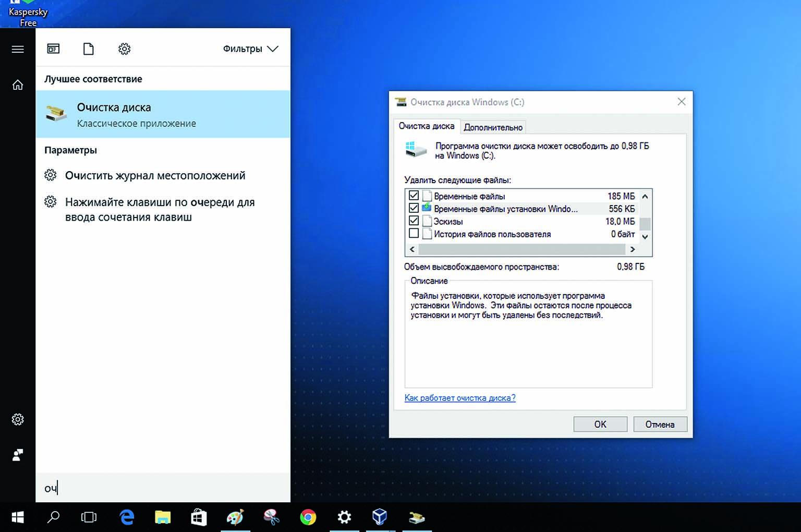Launch Microsoft Edge from the taskbar
This screenshot has width=801, height=532.
127,517
